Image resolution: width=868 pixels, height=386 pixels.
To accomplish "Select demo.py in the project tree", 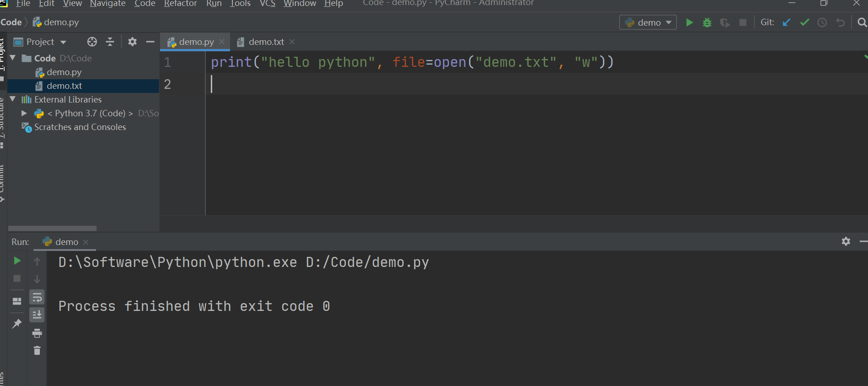I will [x=64, y=72].
